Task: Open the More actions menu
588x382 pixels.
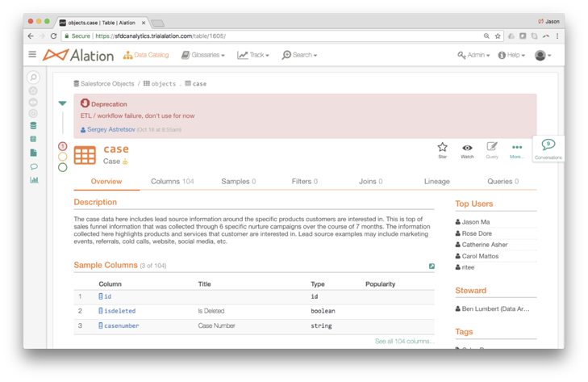Action: 517,150
